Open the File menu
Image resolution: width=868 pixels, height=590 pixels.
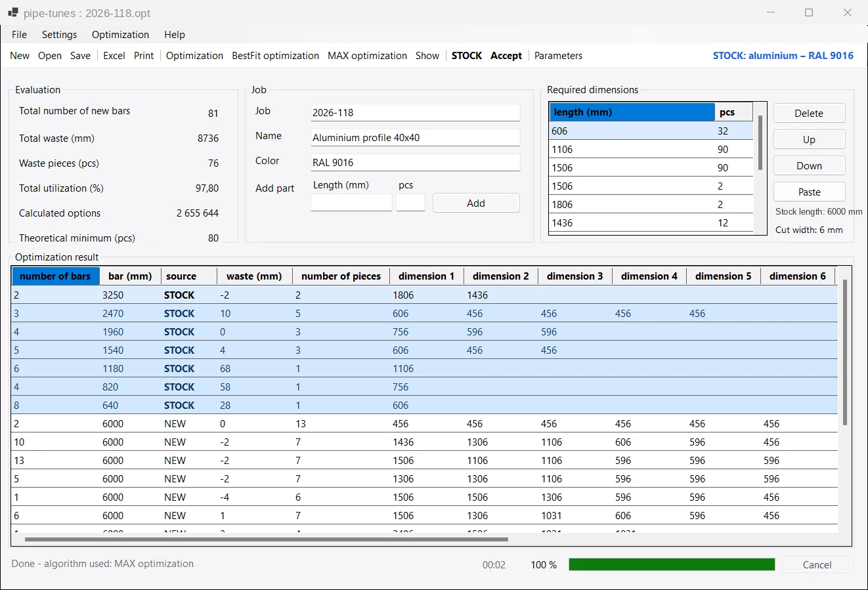(x=20, y=35)
